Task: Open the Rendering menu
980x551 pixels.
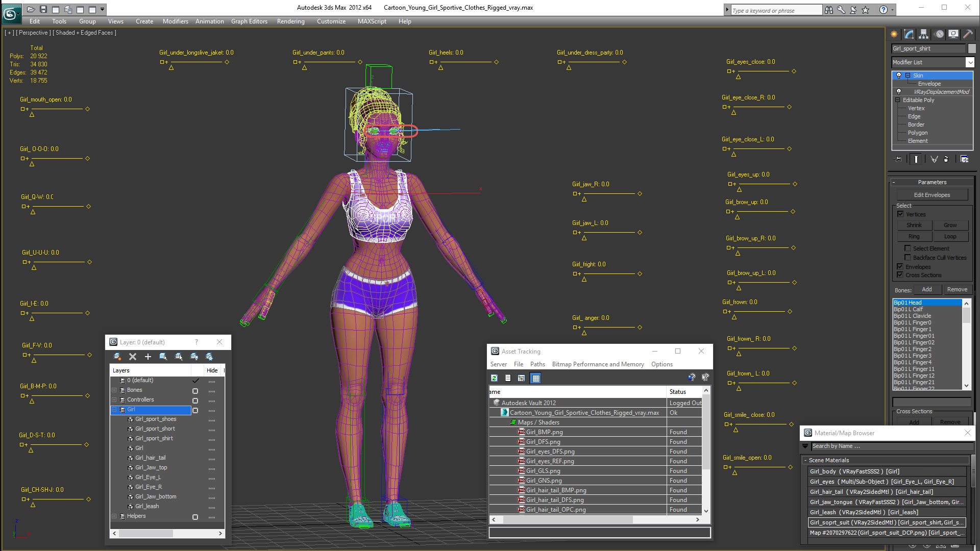Action: click(290, 21)
